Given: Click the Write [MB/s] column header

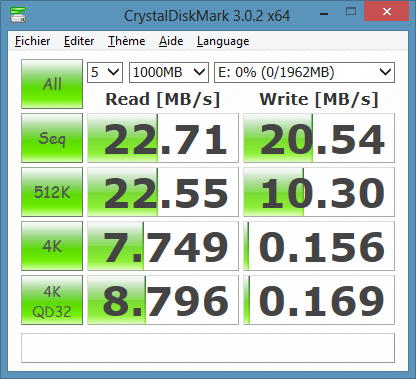Looking at the screenshot, I should 319,99.
